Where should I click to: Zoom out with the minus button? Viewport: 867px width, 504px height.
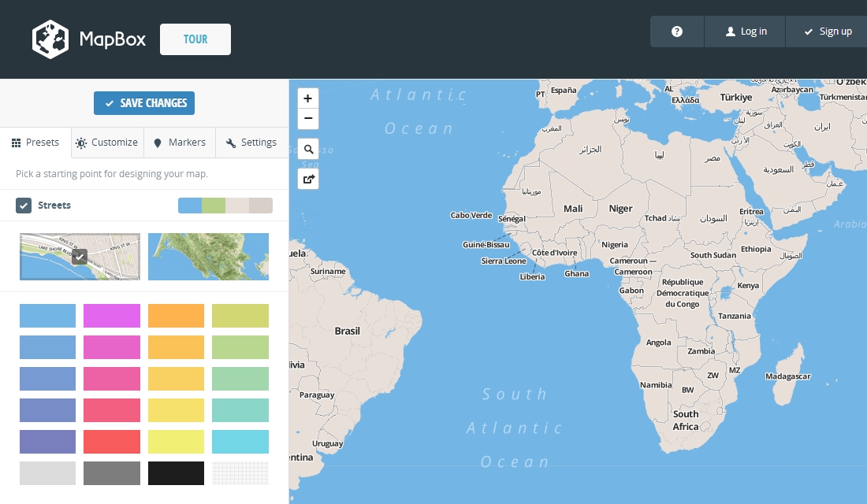pyautogui.click(x=308, y=119)
